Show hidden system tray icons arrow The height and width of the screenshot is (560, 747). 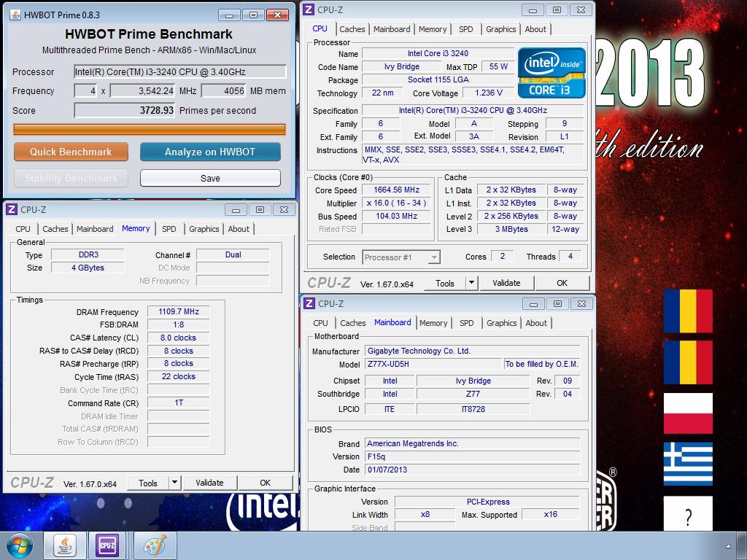[x=728, y=546]
